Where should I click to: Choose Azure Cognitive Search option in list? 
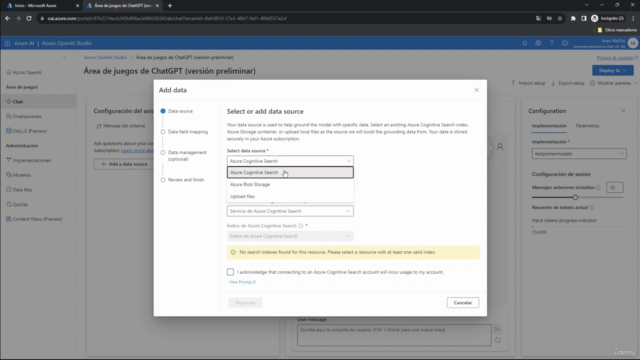[290, 172]
